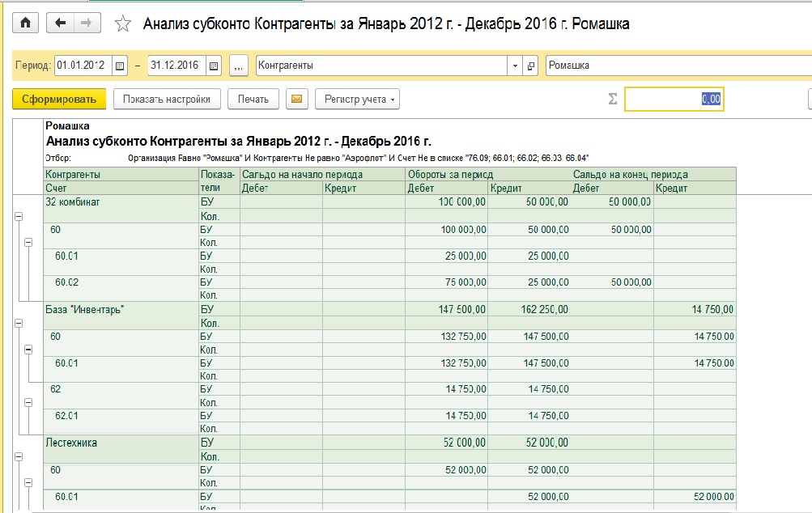This screenshot has height=513, width=812.
Task: Collapse account 60 under База "Инвентарь"
Action: tap(28, 350)
